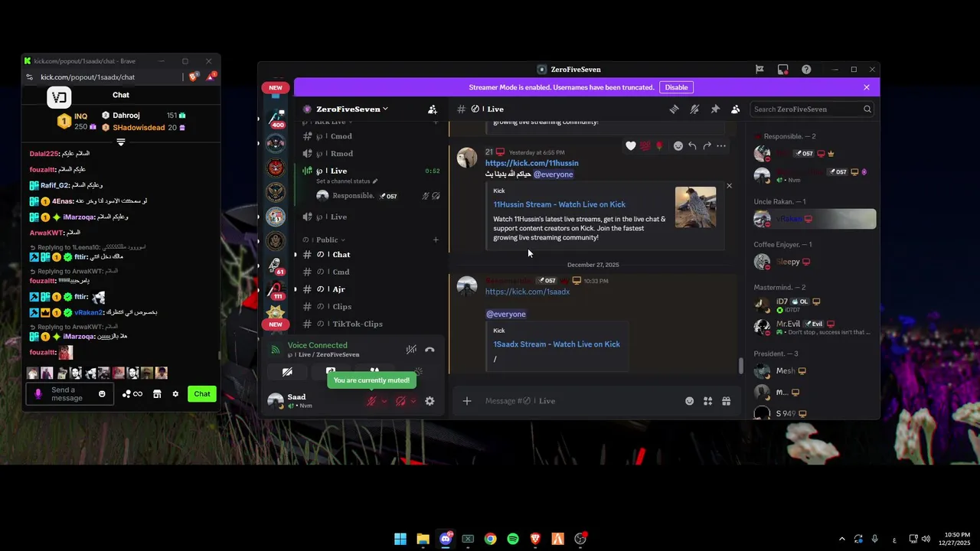Open 11Hussin Stream - Watch Live on Kick
Screen dimensions: 980x551
560,204
